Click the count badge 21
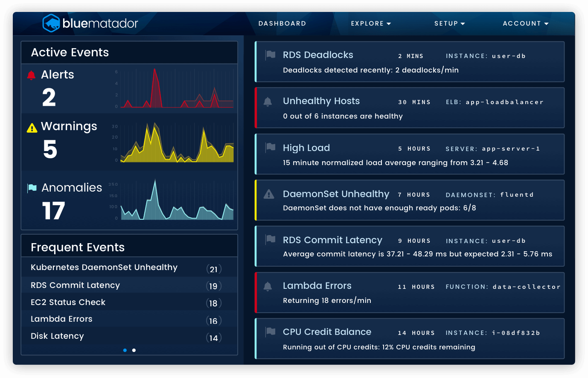This screenshot has width=588, height=378. tap(214, 269)
